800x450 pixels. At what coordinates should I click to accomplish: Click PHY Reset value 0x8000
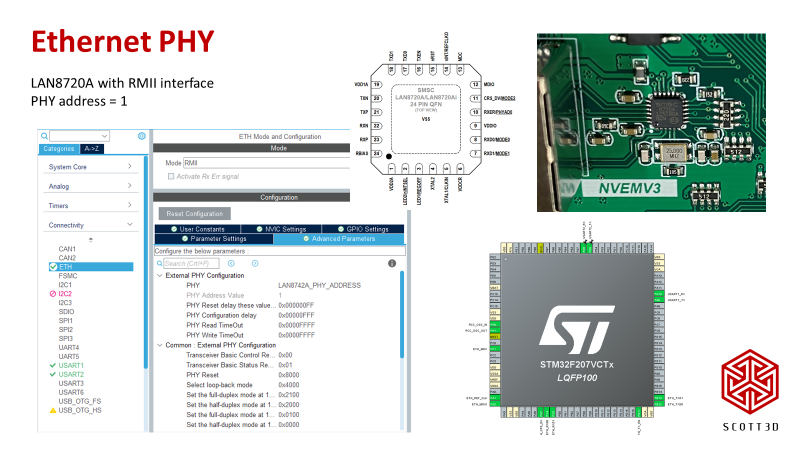(288, 375)
